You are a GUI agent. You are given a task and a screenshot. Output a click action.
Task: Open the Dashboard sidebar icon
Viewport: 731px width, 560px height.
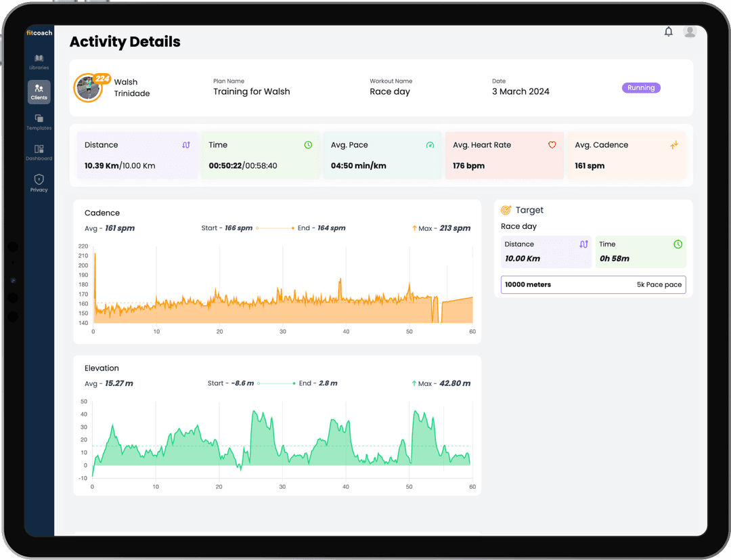coord(39,152)
